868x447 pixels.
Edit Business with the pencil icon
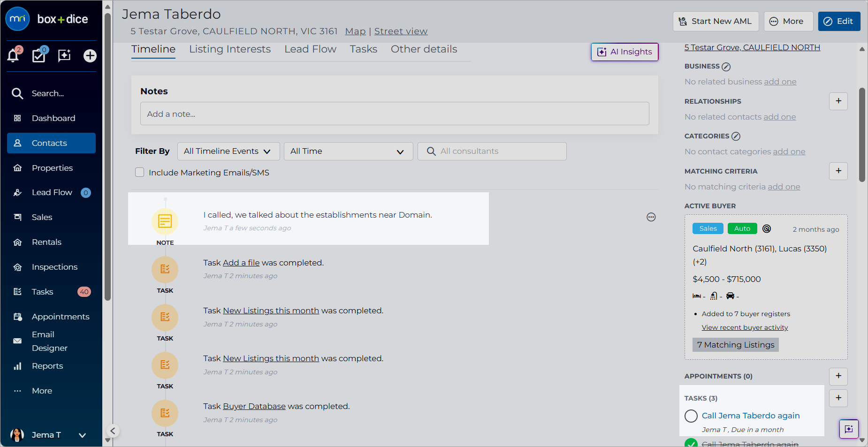click(x=726, y=67)
